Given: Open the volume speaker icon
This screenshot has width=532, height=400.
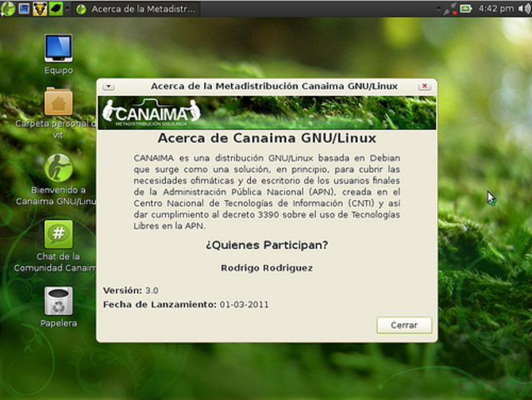Looking at the screenshot, I should pos(524,9).
